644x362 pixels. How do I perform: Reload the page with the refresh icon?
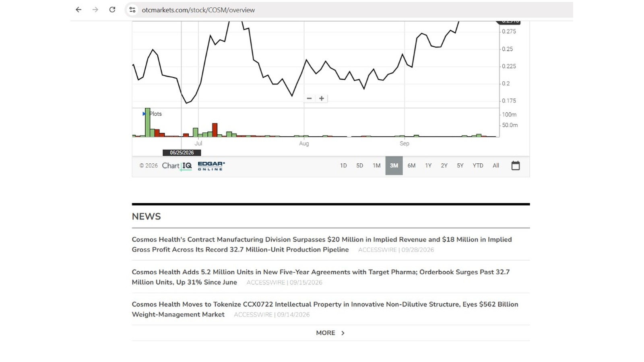click(112, 10)
